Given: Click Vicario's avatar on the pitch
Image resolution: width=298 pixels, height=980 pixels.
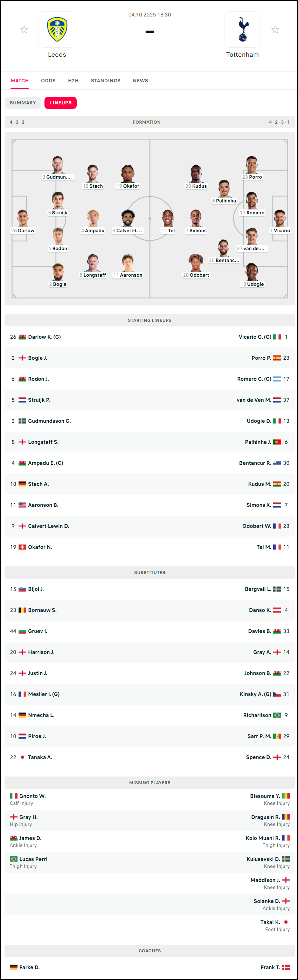Looking at the screenshot, I should tap(280, 218).
